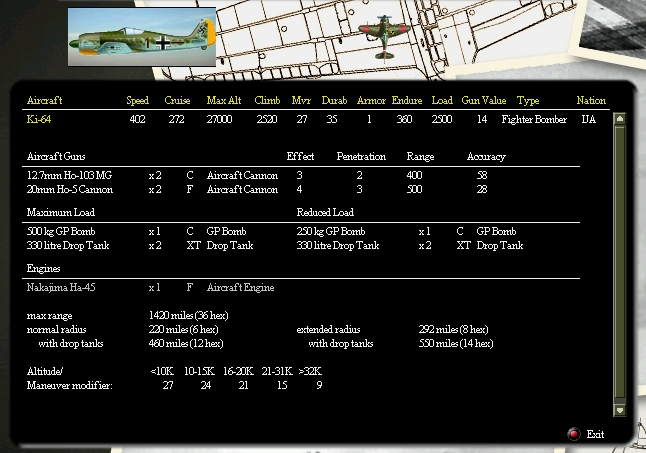Click the Engines section heading
The height and width of the screenshot is (453, 646).
[43, 269]
